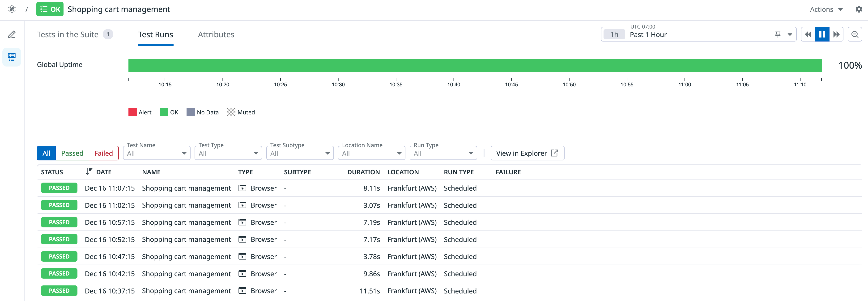Click the settings gear icon
Viewport: 868px width, 301px height.
[x=859, y=9]
